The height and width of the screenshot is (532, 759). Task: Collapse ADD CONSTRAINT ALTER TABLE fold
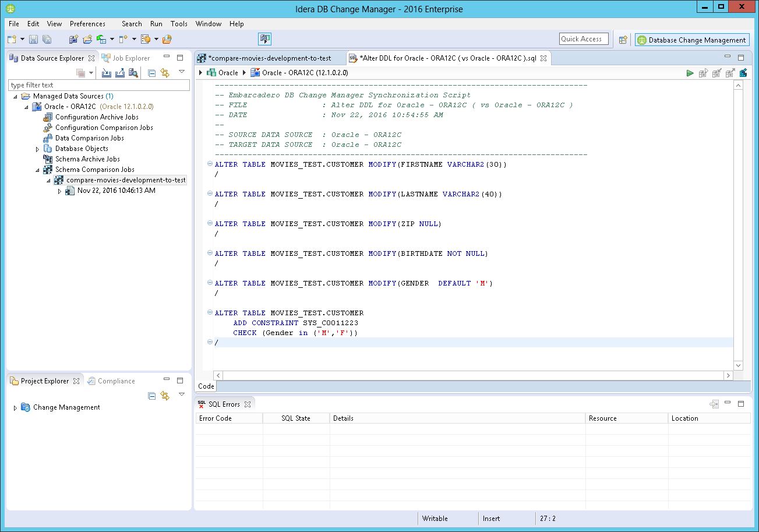(x=210, y=313)
